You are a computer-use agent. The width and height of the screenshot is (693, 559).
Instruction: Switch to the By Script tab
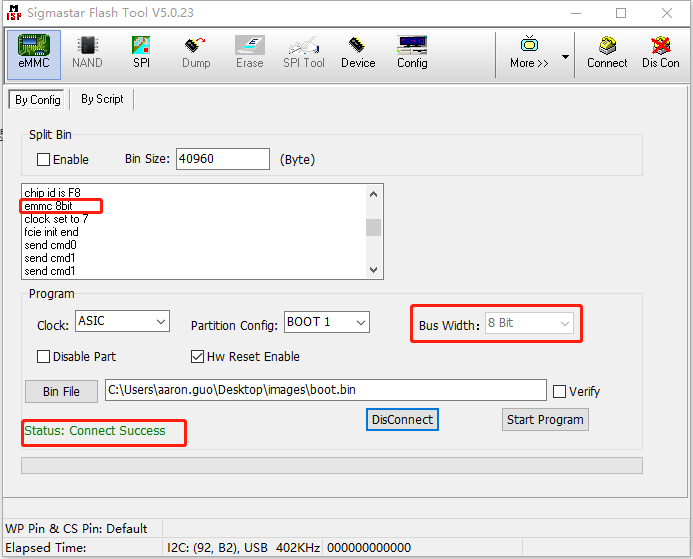102,100
